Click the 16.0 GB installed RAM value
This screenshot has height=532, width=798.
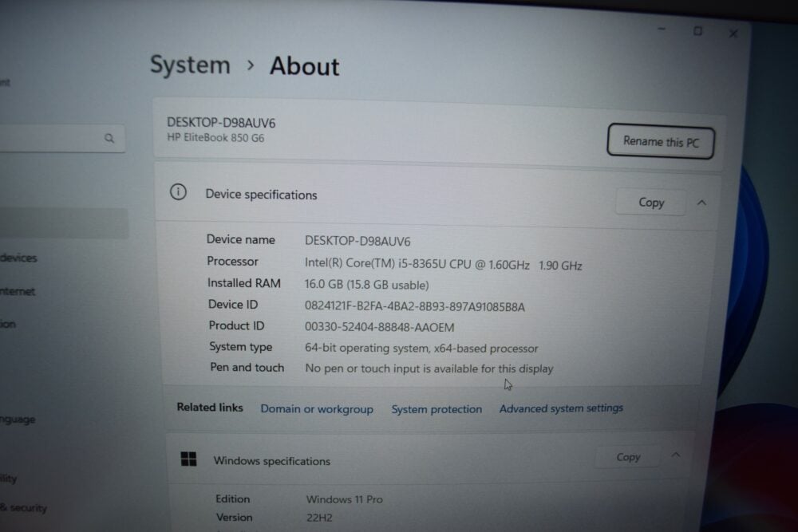(x=366, y=285)
